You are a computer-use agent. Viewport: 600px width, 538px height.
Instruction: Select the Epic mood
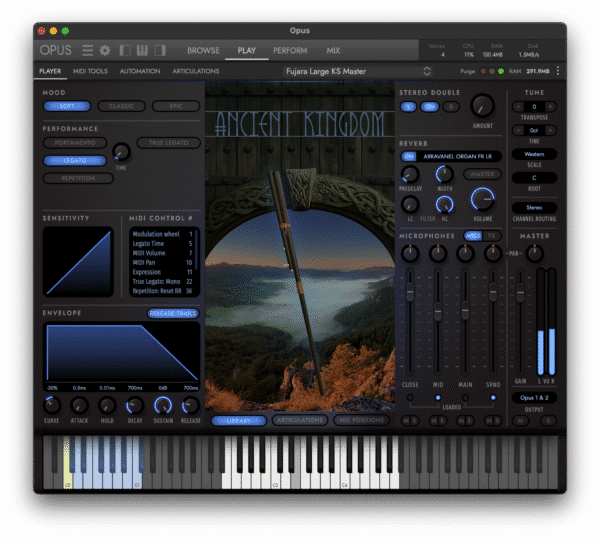176,106
